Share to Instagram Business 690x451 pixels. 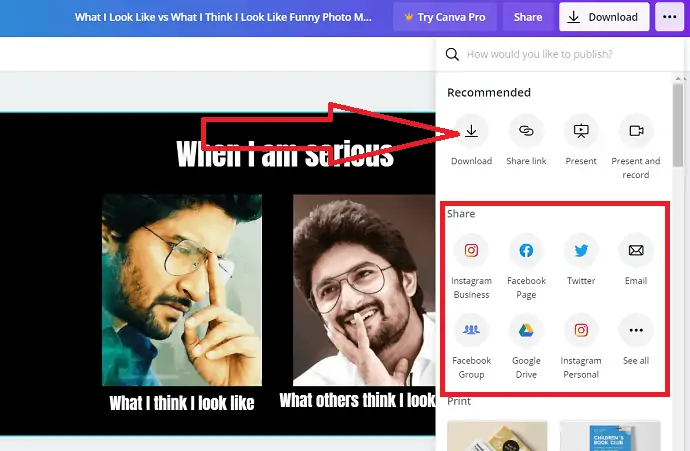471,251
